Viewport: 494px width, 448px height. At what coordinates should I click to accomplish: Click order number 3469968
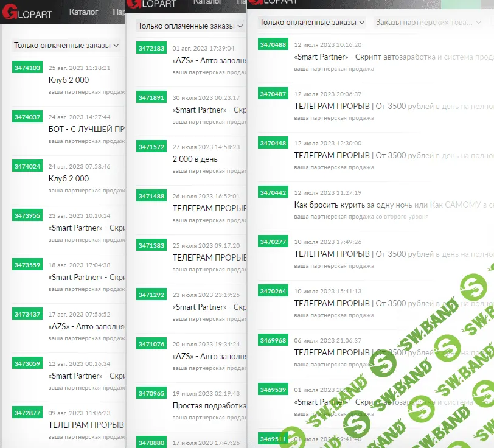(273, 340)
